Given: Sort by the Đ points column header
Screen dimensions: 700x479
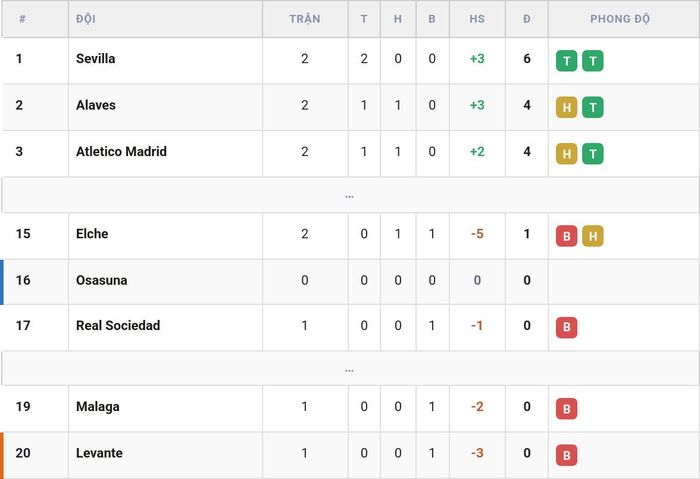Looking at the screenshot, I should pyautogui.click(x=527, y=19).
